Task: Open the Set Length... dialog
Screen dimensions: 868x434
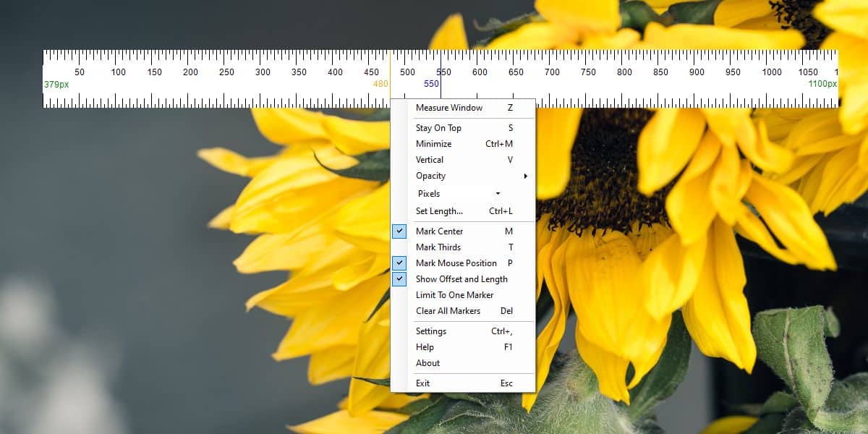Action: (x=463, y=211)
